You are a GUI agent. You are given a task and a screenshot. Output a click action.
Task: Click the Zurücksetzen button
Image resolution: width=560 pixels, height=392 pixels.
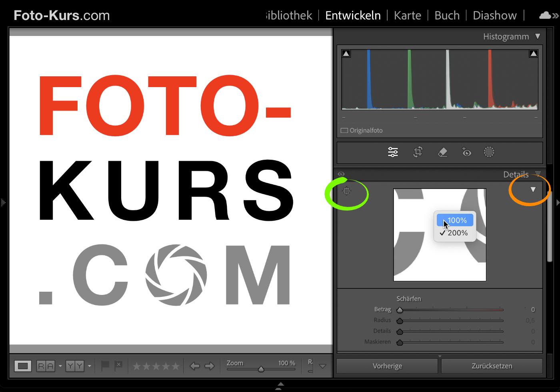coord(492,366)
